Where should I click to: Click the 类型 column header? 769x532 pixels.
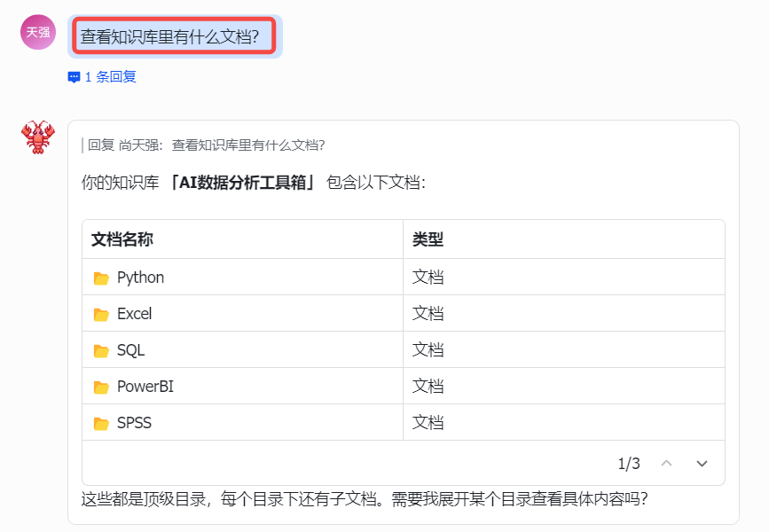click(x=428, y=239)
